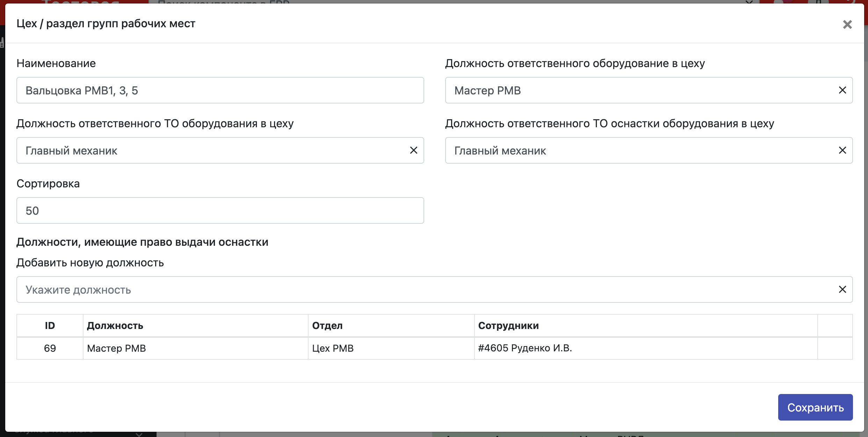868x437 pixels.
Task: Click employee #4605 Руденко И.В.
Action: pyautogui.click(x=525, y=348)
